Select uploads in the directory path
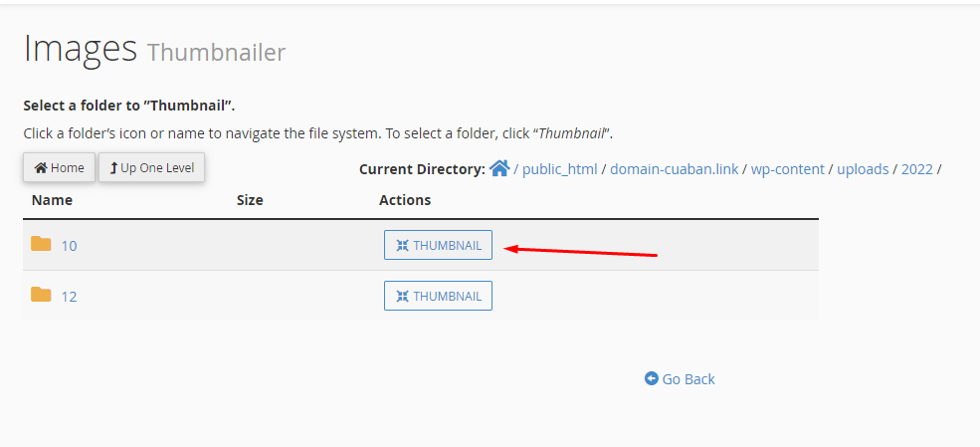 [x=863, y=169]
